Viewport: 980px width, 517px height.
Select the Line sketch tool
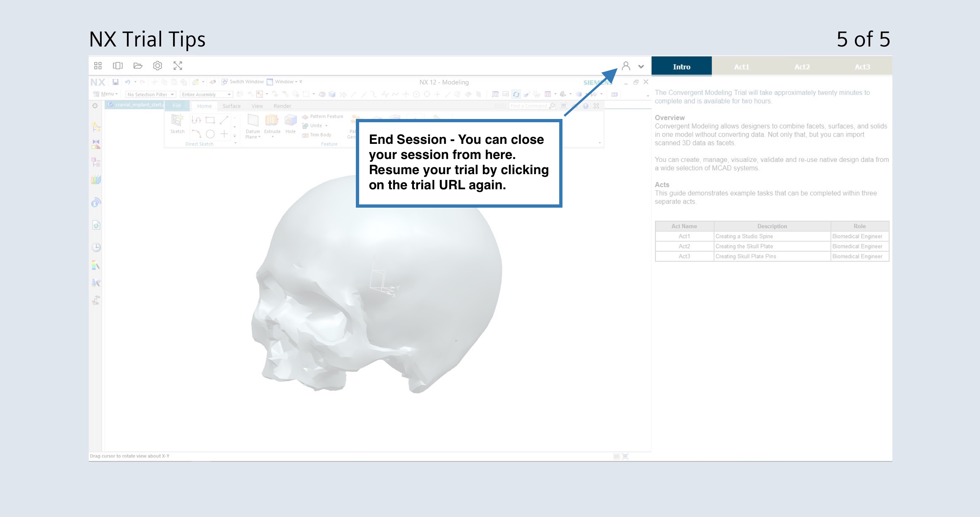click(x=224, y=120)
